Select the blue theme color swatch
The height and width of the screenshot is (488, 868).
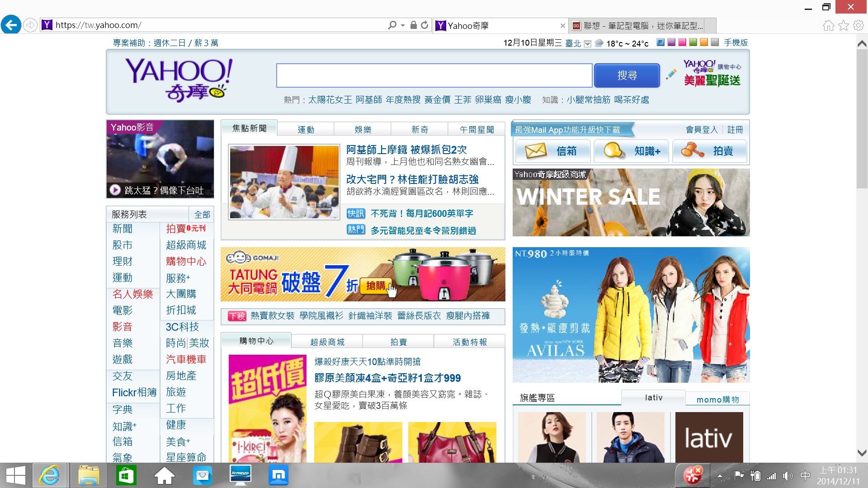click(x=660, y=42)
